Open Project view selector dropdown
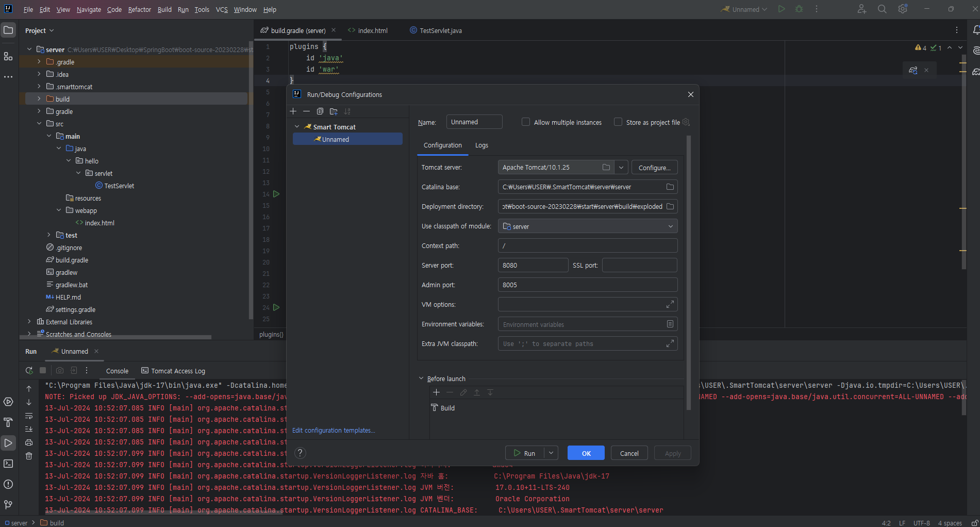Screen dimensions: 980x527 (x=39, y=31)
